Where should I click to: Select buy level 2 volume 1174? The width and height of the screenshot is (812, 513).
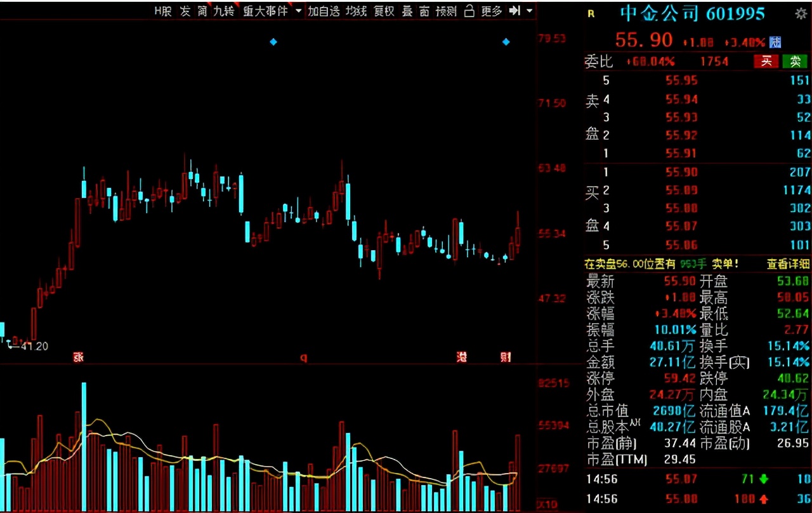797,190
